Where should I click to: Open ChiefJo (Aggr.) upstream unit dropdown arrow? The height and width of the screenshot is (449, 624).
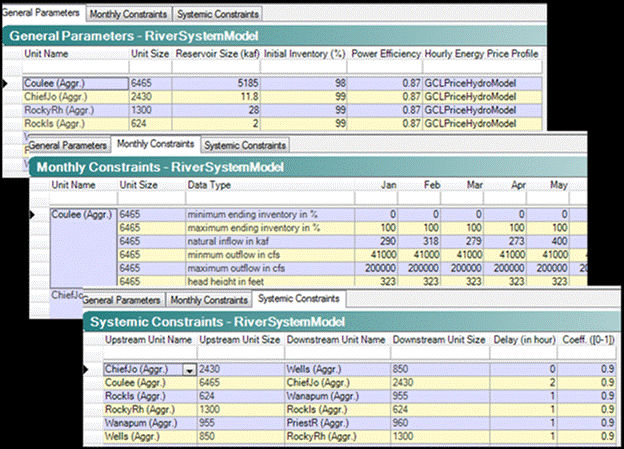(189, 370)
